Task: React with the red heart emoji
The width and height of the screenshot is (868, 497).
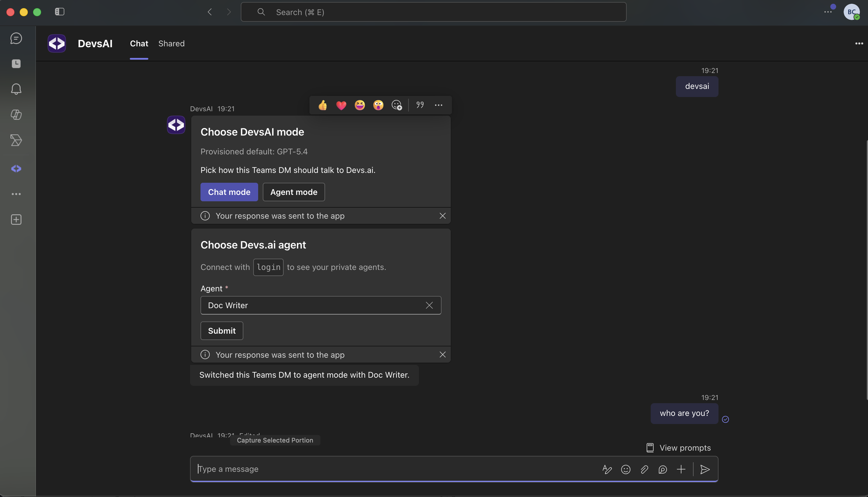Action: click(x=341, y=105)
